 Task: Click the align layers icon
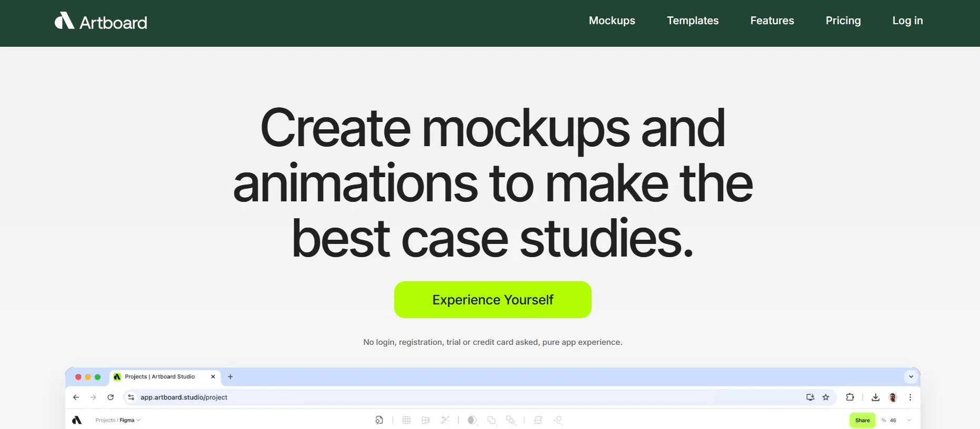coord(538,420)
